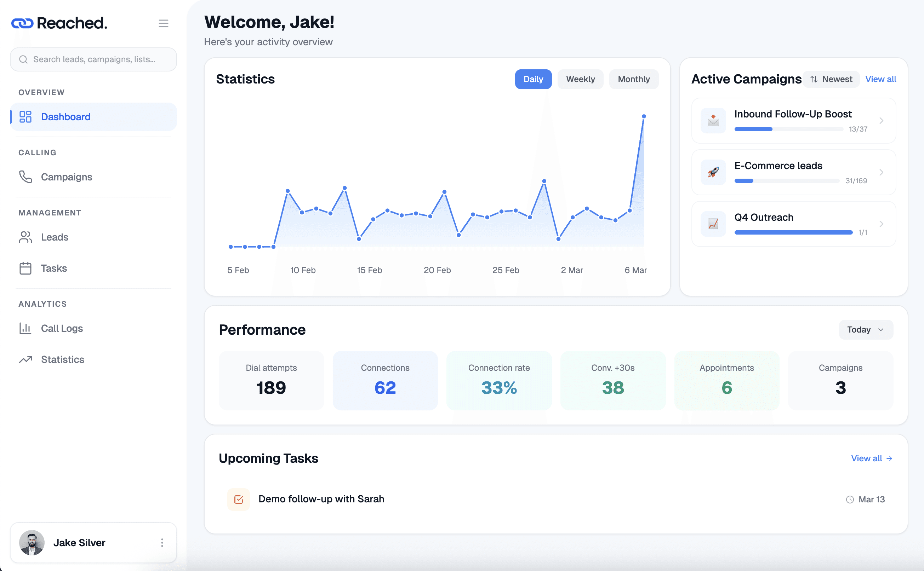This screenshot has width=924, height=571.
Task: Open the Newest sort selector
Action: click(831, 79)
